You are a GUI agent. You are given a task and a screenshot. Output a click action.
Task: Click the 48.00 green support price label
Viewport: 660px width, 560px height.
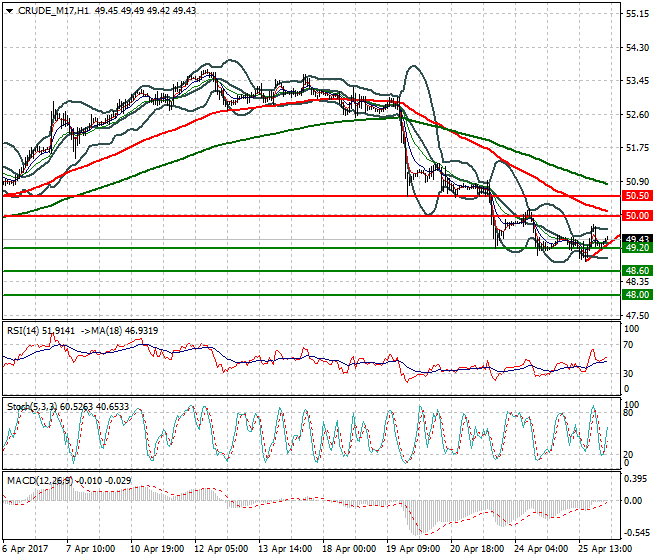(x=637, y=295)
